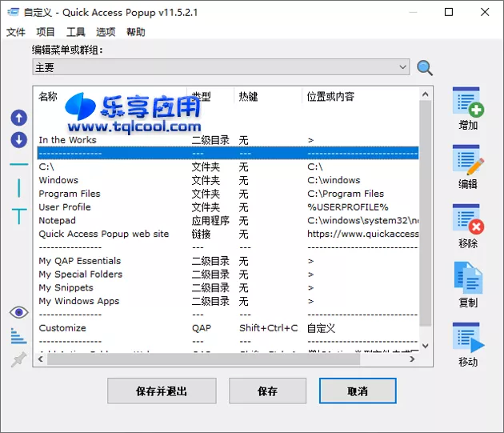Screen dimensions: 504x433
Task: Click the 保存 button
Action: pyautogui.click(x=267, y=391)
